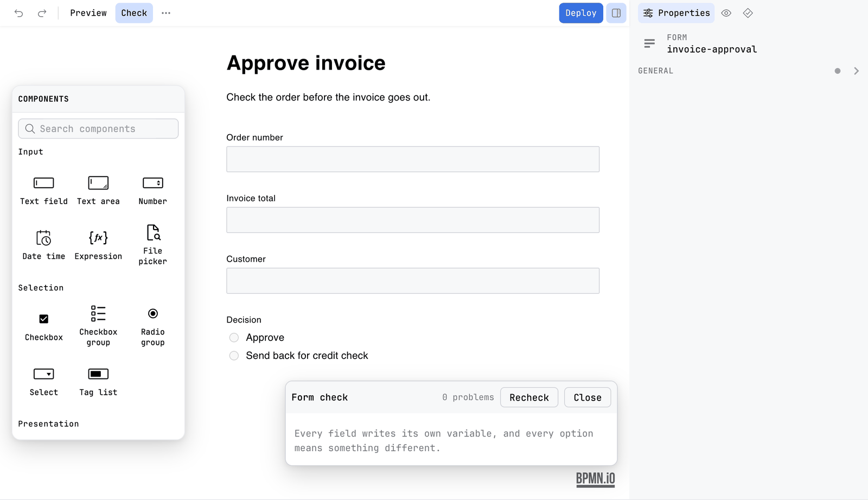Click the Deploy button

[x=581, y=13]
